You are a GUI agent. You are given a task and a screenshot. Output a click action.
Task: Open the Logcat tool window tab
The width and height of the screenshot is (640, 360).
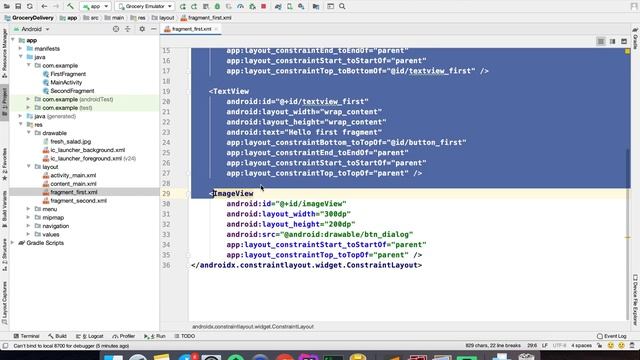(x=90, y=336)
